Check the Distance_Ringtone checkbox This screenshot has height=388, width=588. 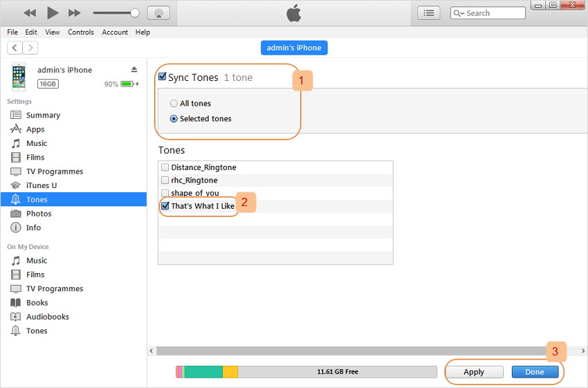point(165,167)
